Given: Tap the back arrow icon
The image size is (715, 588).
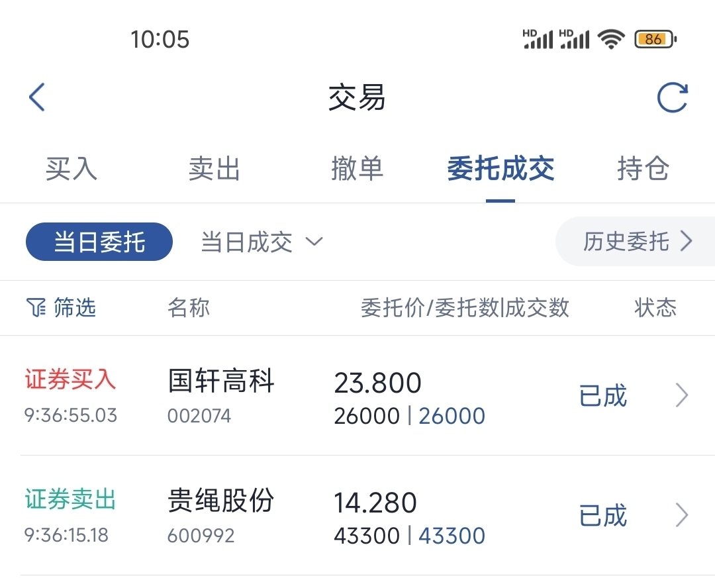Looking at the screenshot, I should 37,97.
